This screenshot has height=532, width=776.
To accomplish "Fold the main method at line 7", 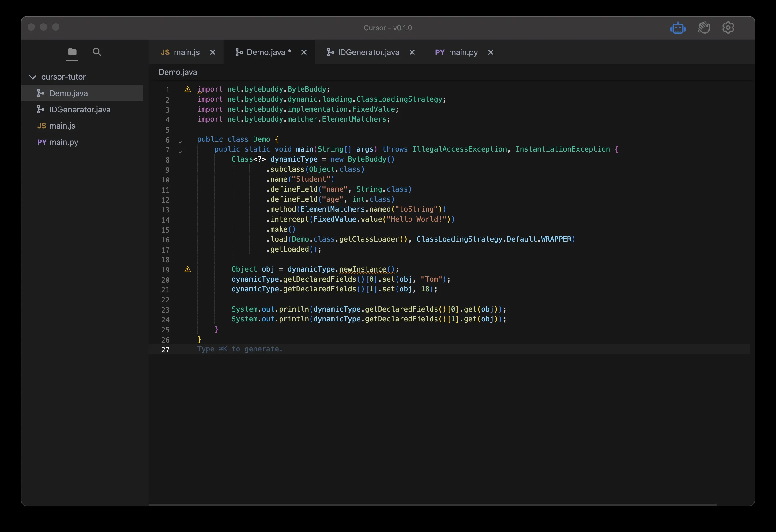I will 180,152.
